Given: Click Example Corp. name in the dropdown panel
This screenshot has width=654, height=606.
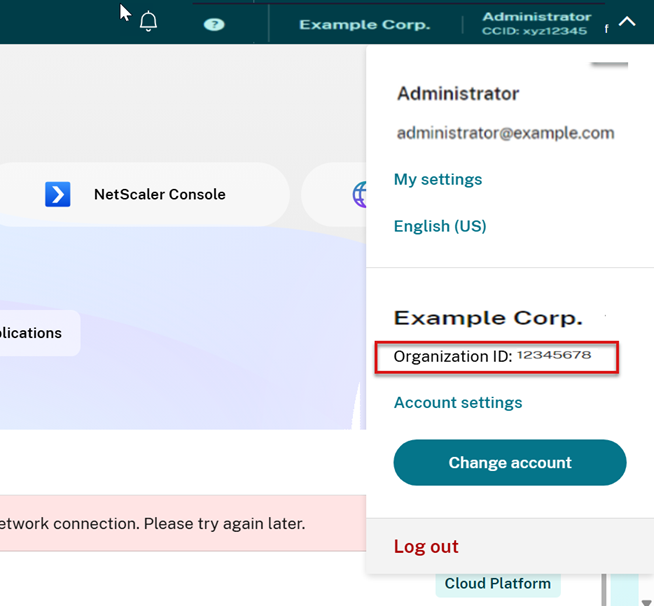Looking at the screenshot, I should [x=488, y=318].
